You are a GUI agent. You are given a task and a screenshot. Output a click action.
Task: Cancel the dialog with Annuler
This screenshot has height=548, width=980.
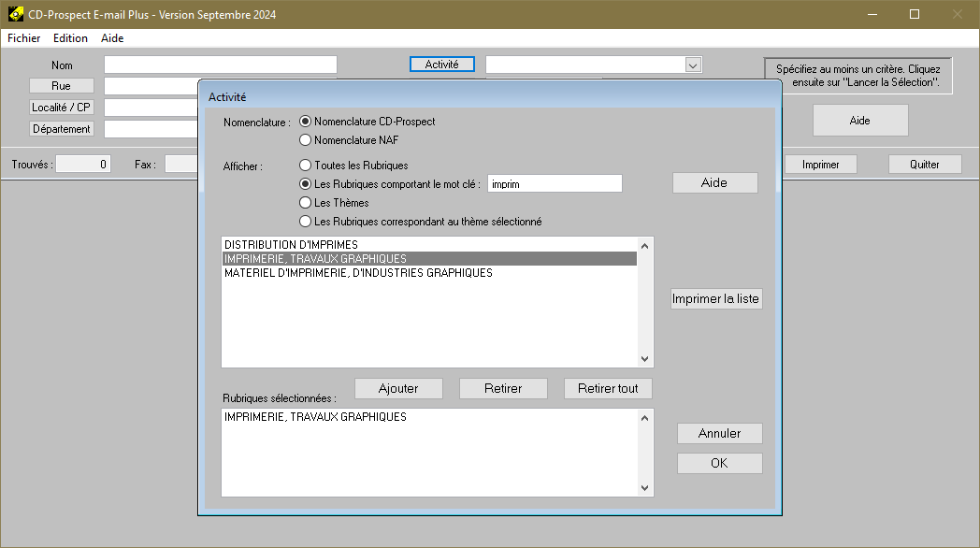[x=719, y=433]
